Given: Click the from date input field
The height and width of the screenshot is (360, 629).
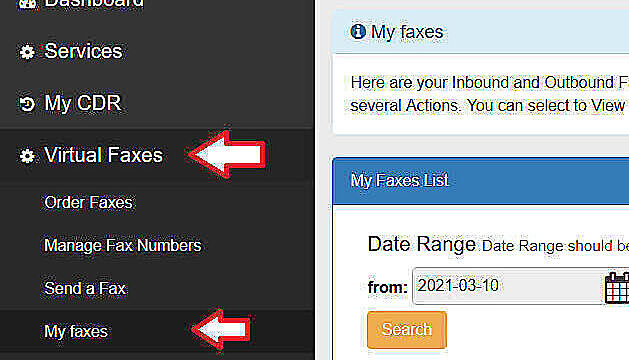Looking at the screenshot, I should 508,286.
